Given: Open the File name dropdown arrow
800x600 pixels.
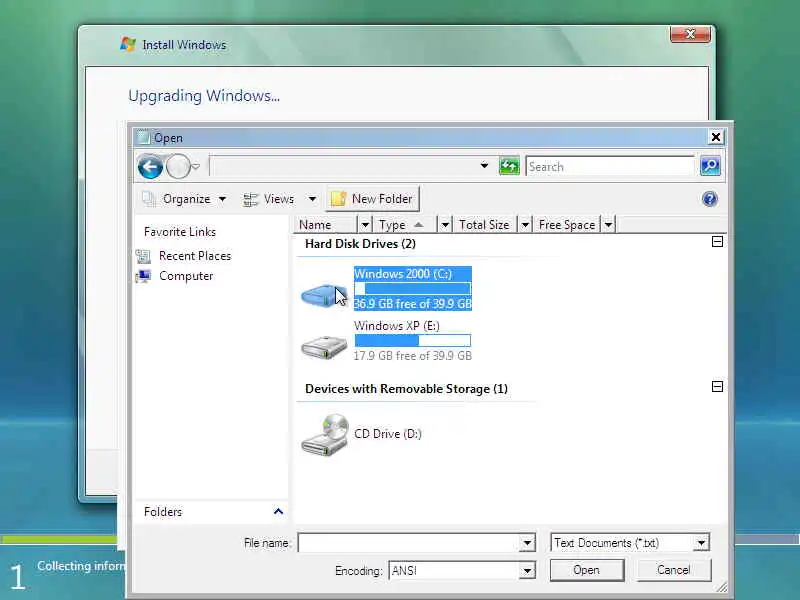Looking at the screenshot, I should click(x=527, y=542).
